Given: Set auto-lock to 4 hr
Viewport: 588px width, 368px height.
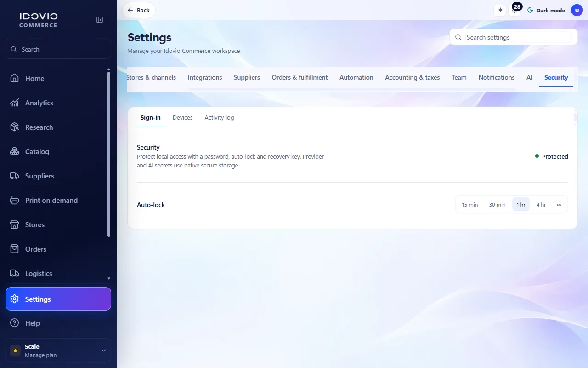Looking at the screenshot, I should 541,205.
